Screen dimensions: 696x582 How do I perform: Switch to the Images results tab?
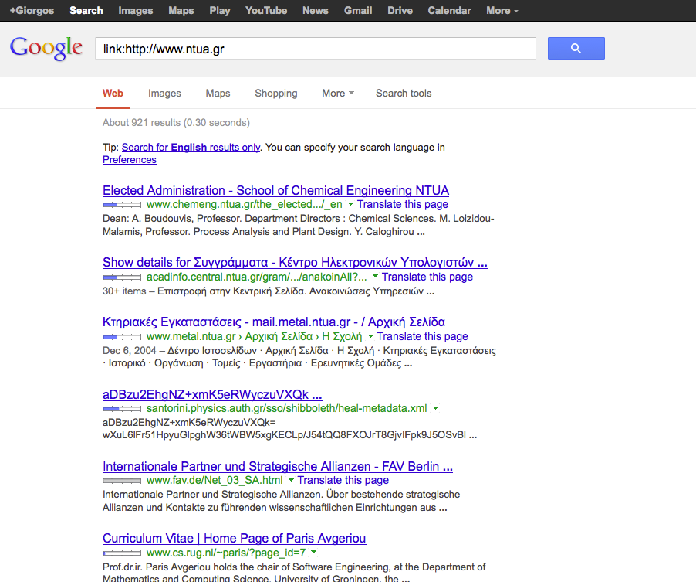point(165,93)
